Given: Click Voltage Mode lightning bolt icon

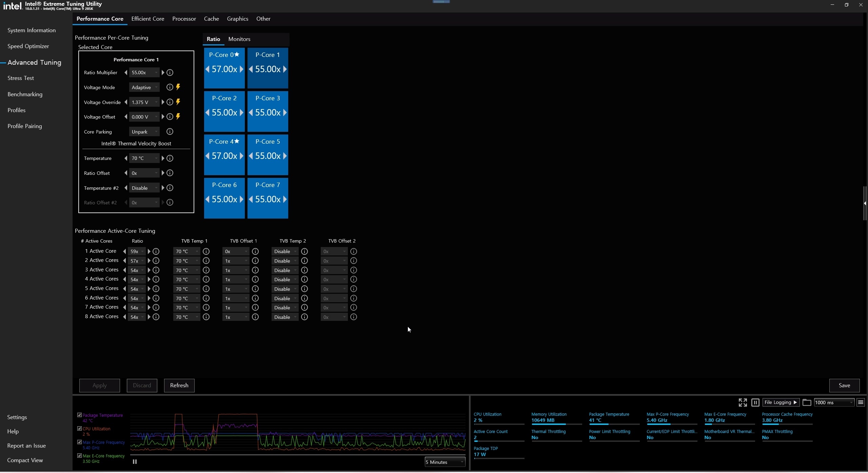Looking at the screenshot, I should point(178,87).
